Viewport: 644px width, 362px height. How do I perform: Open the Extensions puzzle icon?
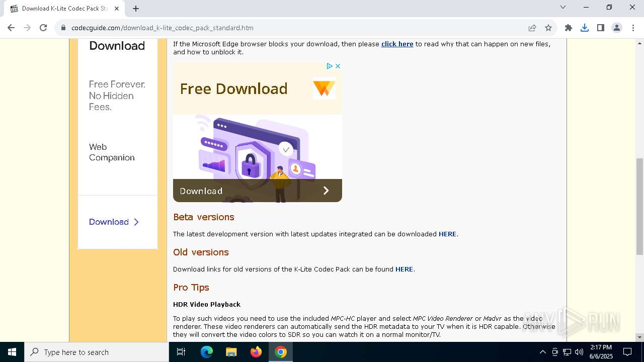569,28
